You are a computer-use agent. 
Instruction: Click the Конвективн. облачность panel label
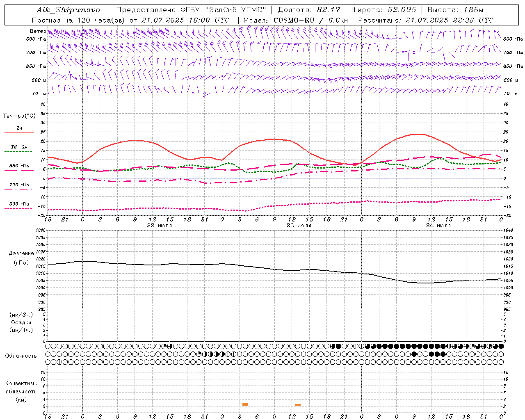point(21,388)
